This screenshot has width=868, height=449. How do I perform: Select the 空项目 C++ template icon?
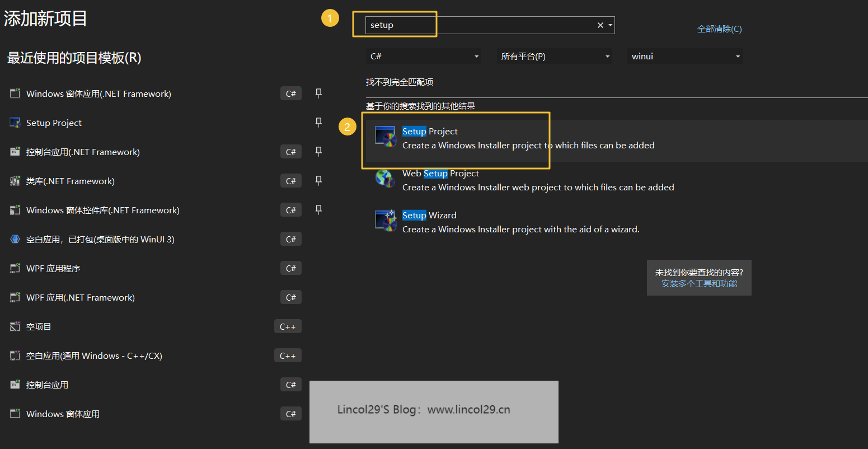15,326
